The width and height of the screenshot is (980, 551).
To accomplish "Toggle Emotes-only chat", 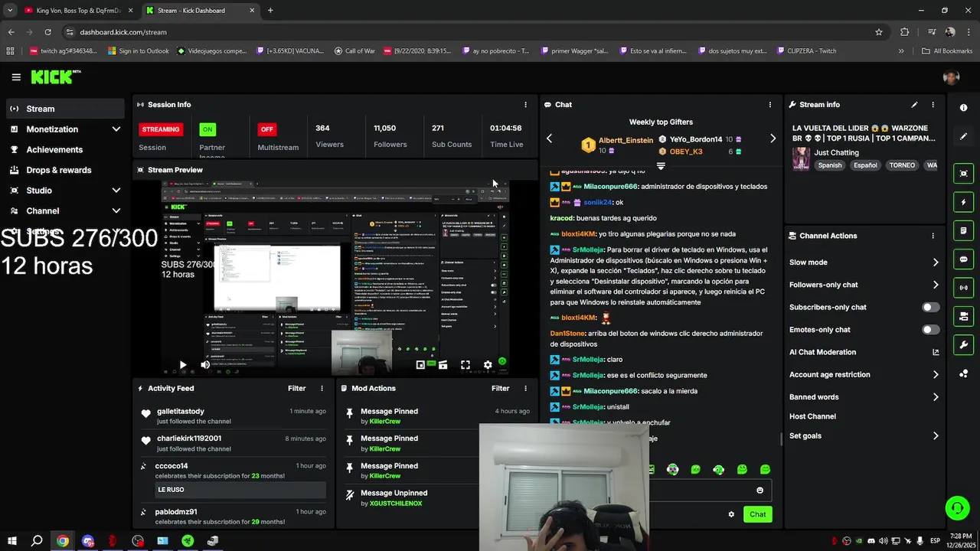I will point(930,330).
